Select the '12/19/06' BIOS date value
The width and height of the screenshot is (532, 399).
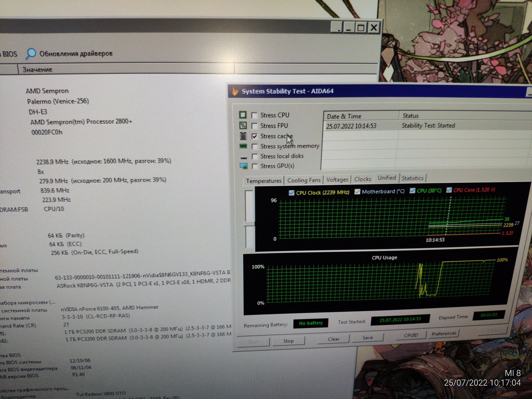(80, 361)
